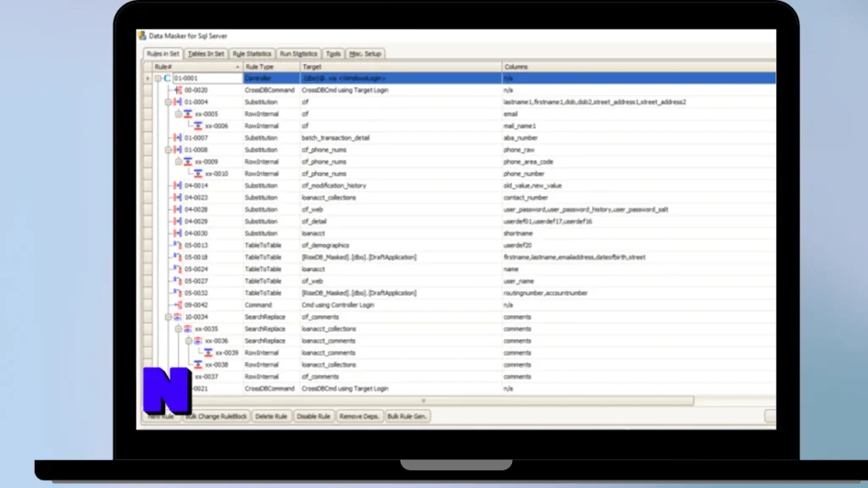Click the Delete Rule button

click(271, 416)
